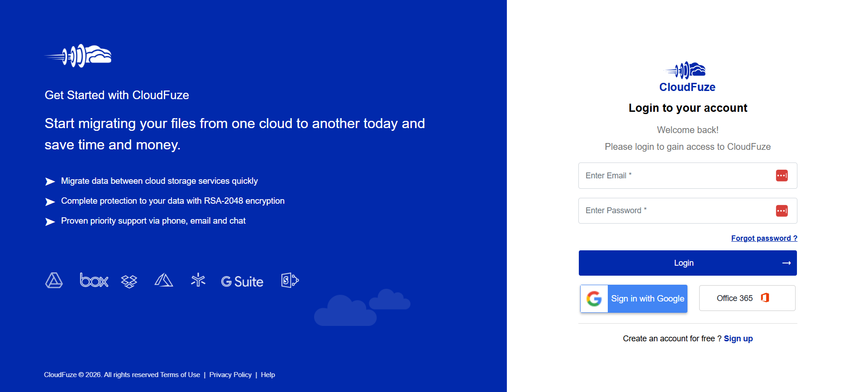
Task: Choose the Office 365 sign-in button
Action: pos(747,298)
